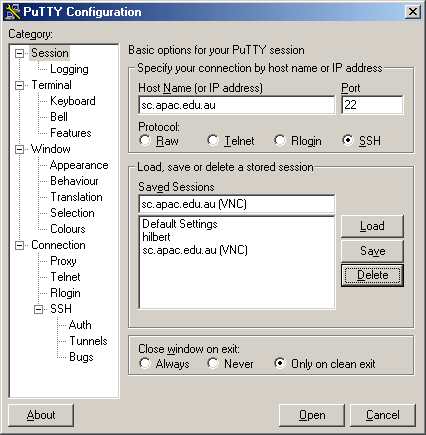
Task: Go to the Auth category
Action: click(80, 325)
